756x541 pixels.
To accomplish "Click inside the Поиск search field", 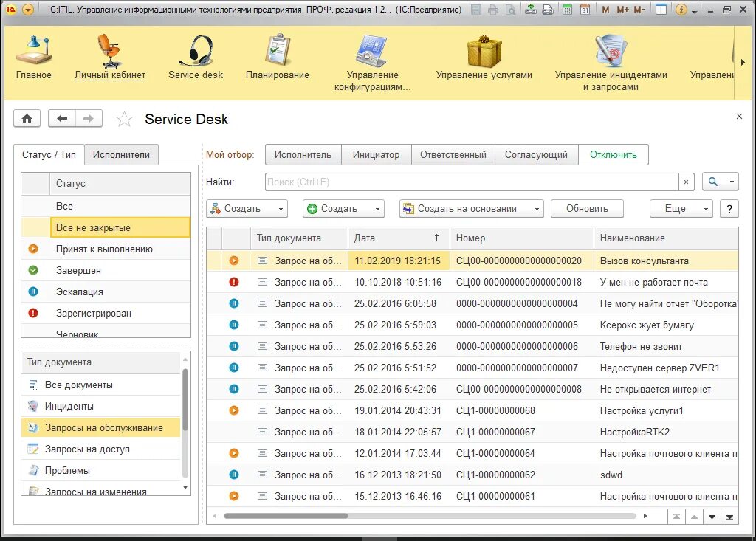I will 472,182.
